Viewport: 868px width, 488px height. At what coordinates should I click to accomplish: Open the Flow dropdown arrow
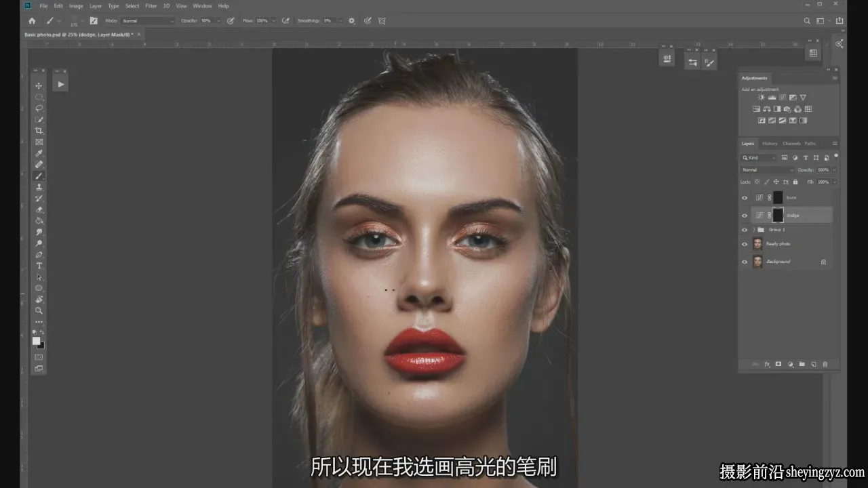(274, 21)
